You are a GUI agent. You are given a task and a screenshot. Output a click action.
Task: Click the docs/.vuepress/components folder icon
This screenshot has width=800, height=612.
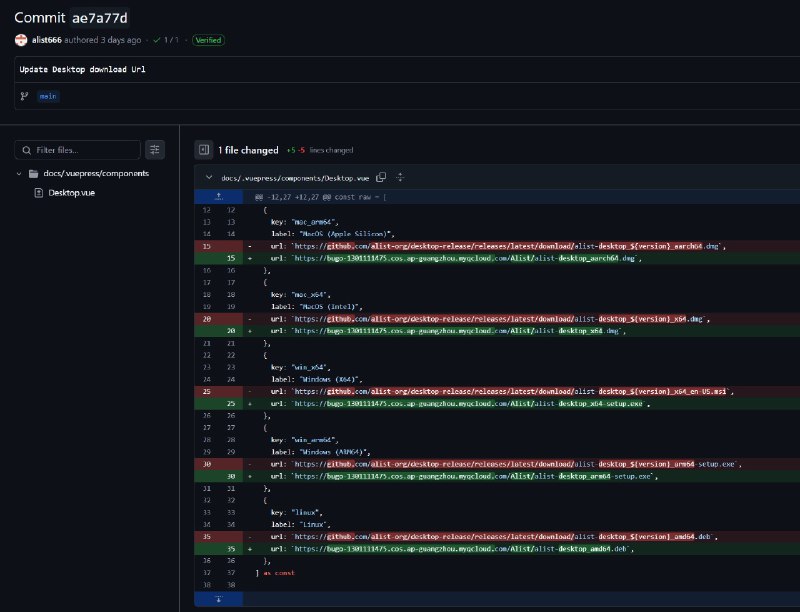pyautogui.click(x=34, y=173)
